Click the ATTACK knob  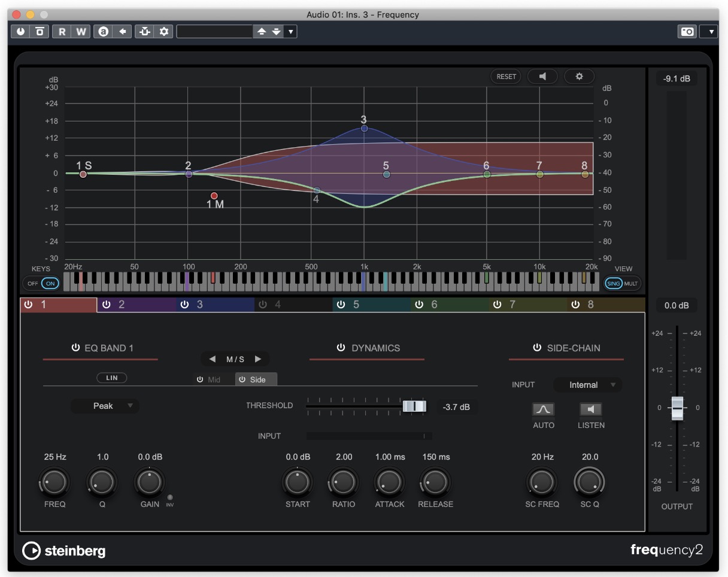[390, 482]
